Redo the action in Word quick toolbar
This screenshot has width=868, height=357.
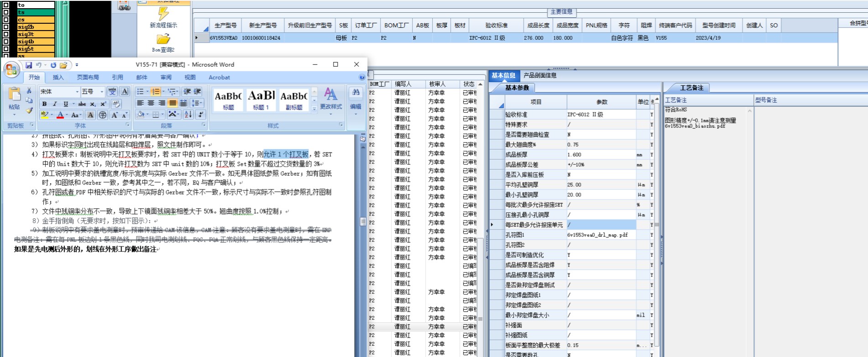(x=53, y=65)
